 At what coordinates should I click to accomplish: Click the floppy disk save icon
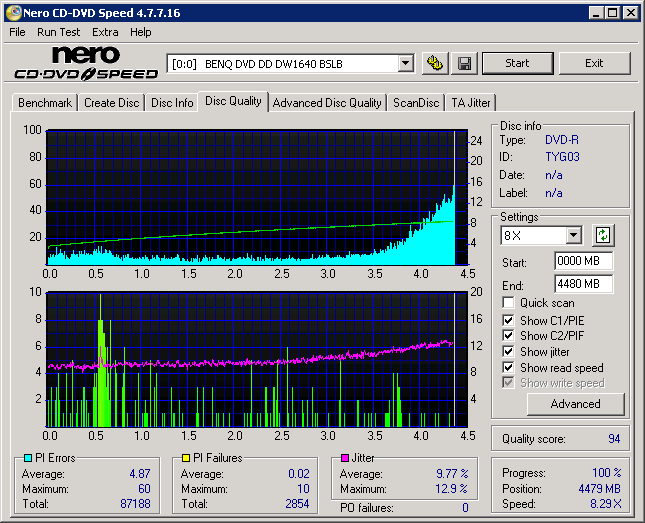click(465, 63)
